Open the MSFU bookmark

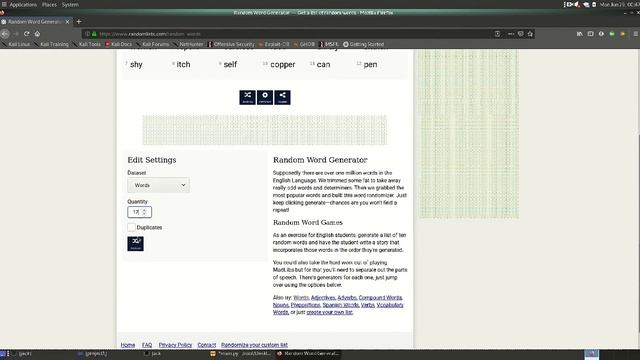pyautogui.click(x=329, y=44)
